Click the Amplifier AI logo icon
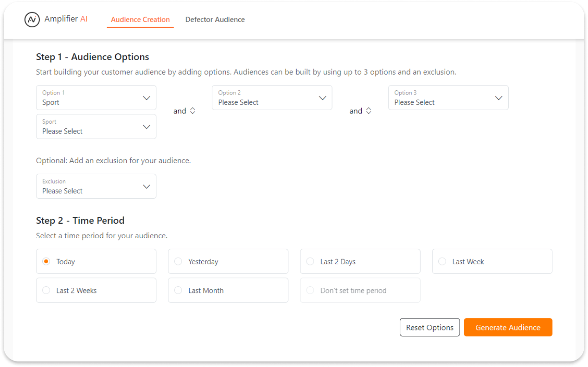Screen dimensions: 588x367 point(32,19)
